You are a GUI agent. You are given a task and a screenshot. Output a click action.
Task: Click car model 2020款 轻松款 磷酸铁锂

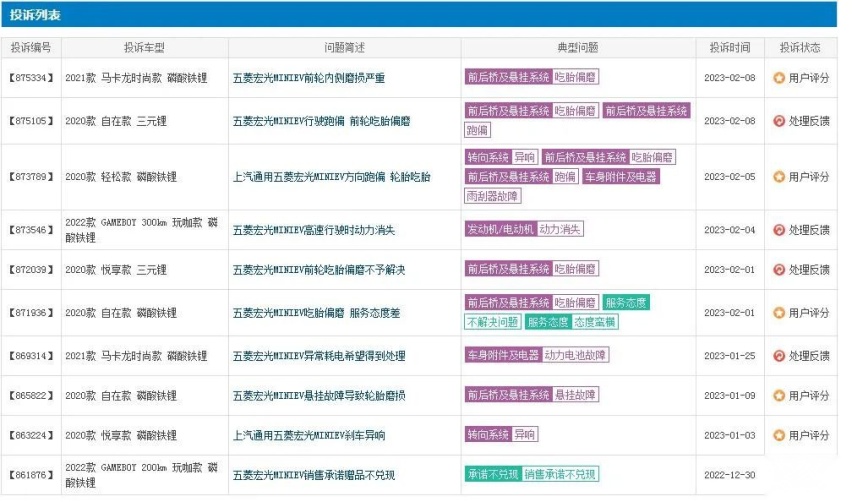(x=121, y=177)
